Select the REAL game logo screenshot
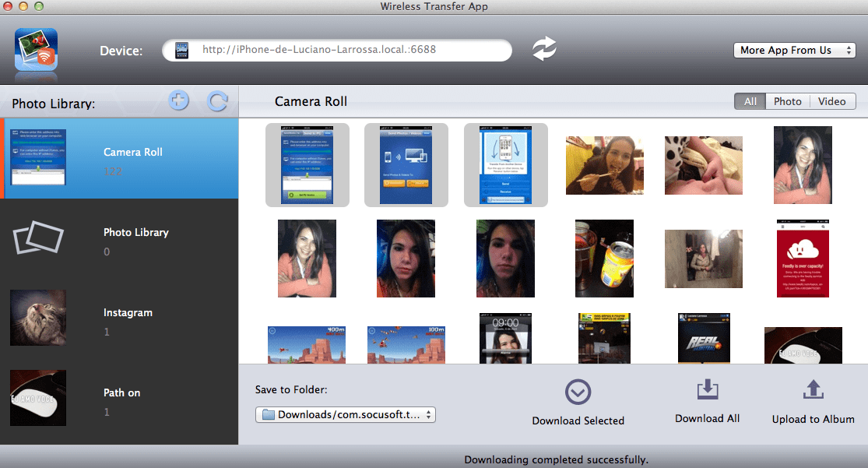 point(704,339)
